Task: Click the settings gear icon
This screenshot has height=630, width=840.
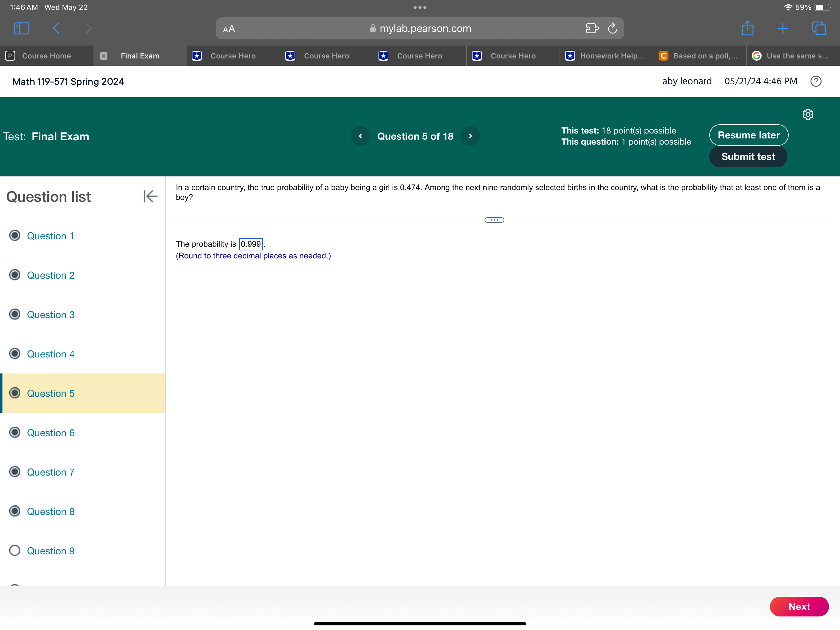Action: (x=808, y=113)
